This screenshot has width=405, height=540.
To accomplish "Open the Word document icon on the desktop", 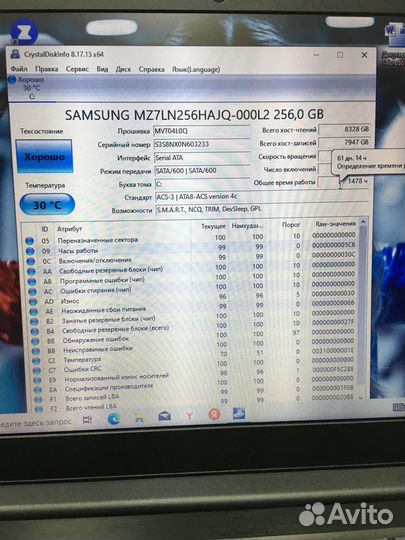I will pyautogui.click(x=394, y=33).
